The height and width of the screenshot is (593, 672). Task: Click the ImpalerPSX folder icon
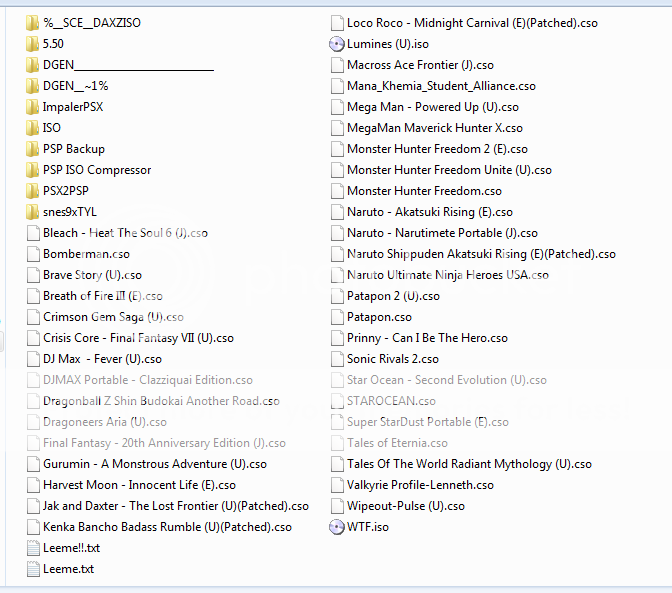coord(33,107)
